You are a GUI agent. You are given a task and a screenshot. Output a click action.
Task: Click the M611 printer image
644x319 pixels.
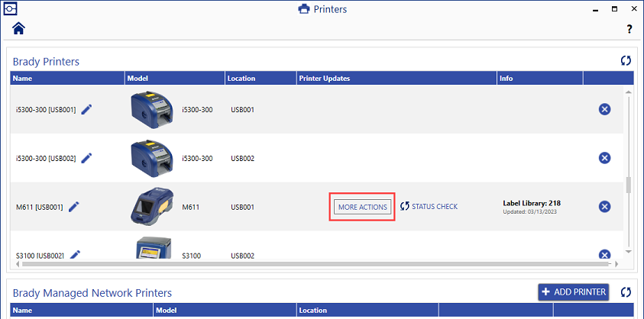pos(151,207)
